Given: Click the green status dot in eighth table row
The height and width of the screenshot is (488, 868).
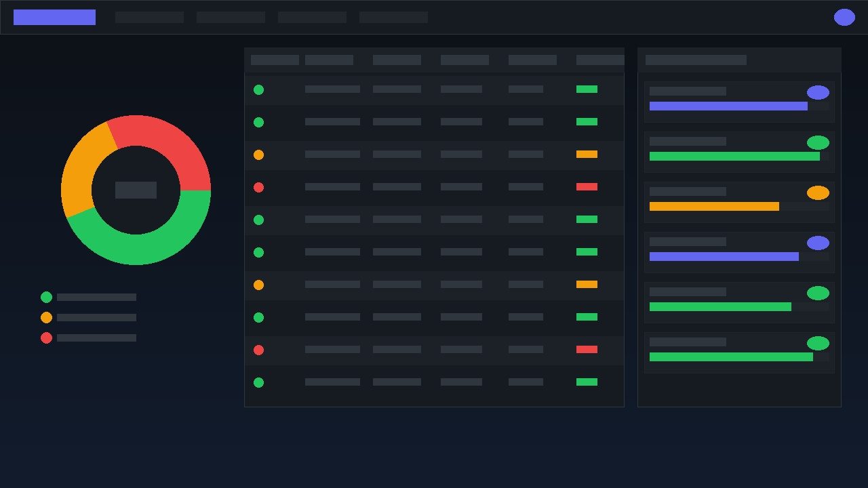Looking at the screenshot, I should [x=258, y=317].
